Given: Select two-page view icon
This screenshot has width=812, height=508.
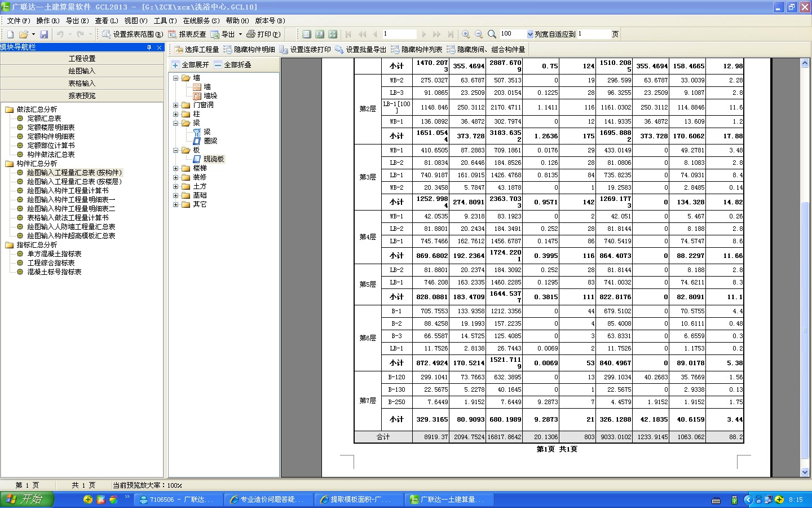Looking at the screenshot, I should [x=320, y=34].
